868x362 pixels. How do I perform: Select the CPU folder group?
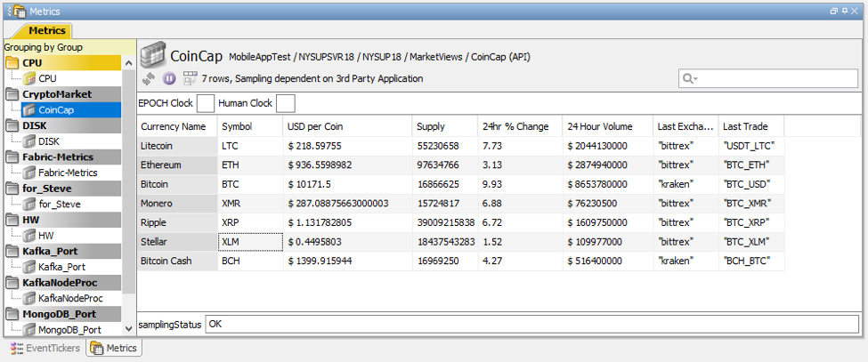coord(62,63)
